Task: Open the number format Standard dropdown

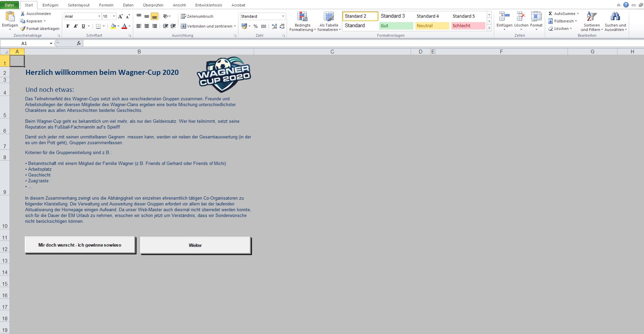Action: (x=283, y=16)
